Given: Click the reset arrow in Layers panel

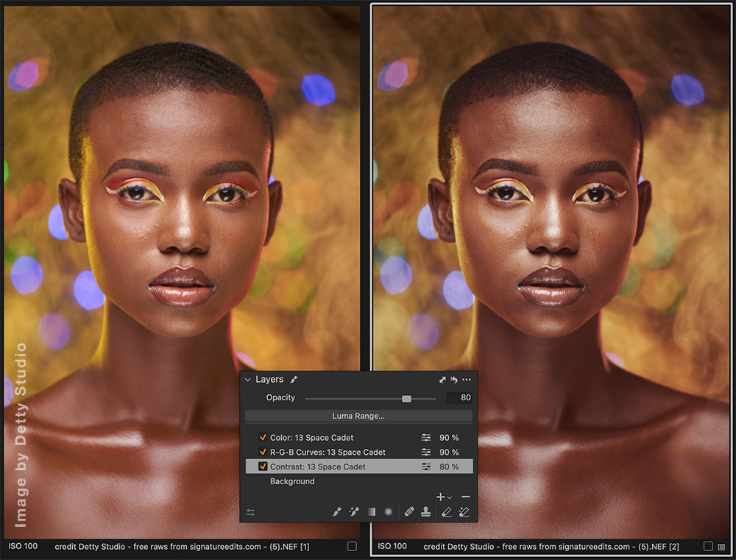Looking at the screenshot, I should 454,380.
